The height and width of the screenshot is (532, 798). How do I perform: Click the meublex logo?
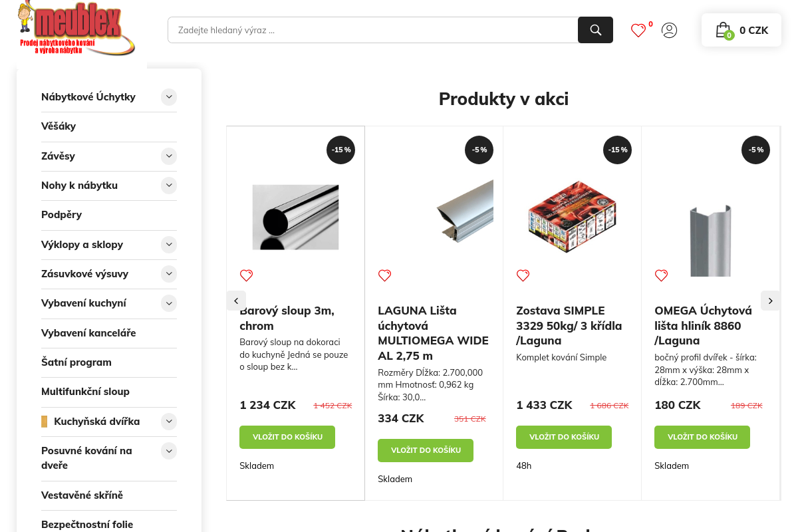76,29
